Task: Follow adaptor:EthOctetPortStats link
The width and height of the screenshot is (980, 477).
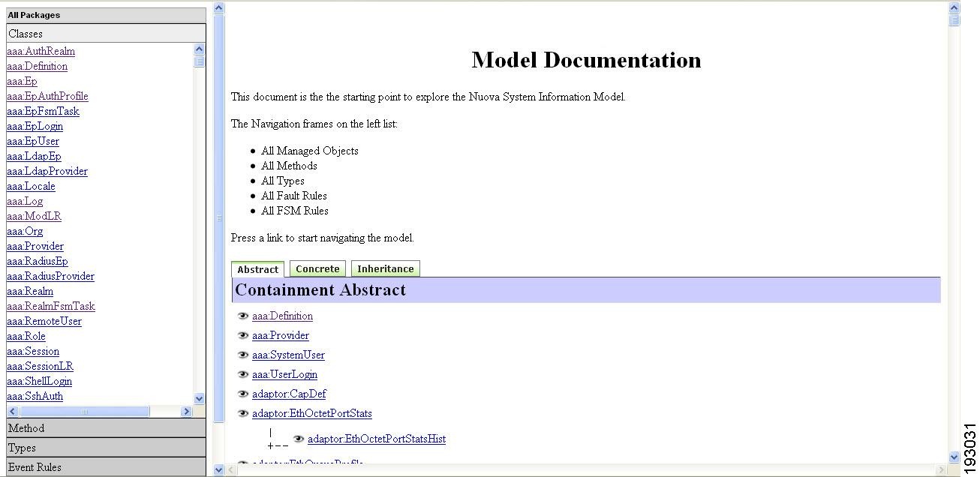Action: pyautogui.click(x=312, y=413)
